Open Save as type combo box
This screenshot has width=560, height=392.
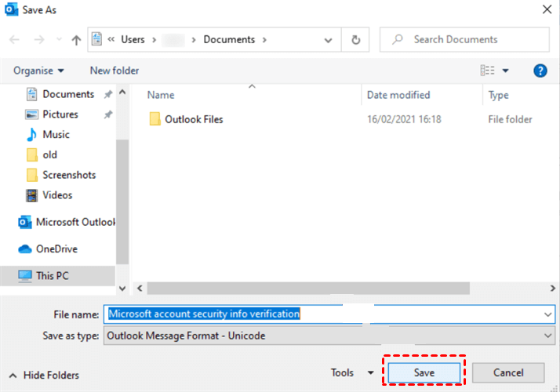tap(329, 336)
